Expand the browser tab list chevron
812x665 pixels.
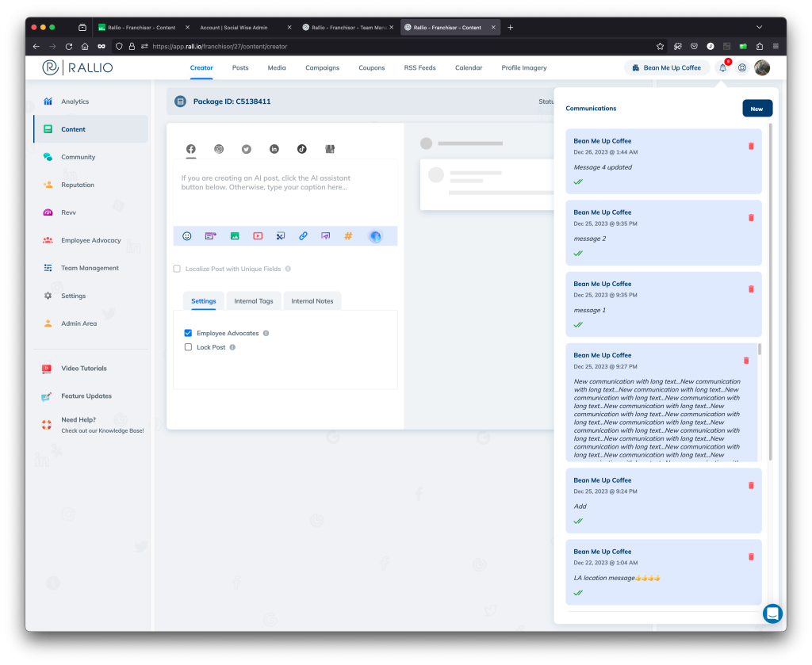point(759,27)
